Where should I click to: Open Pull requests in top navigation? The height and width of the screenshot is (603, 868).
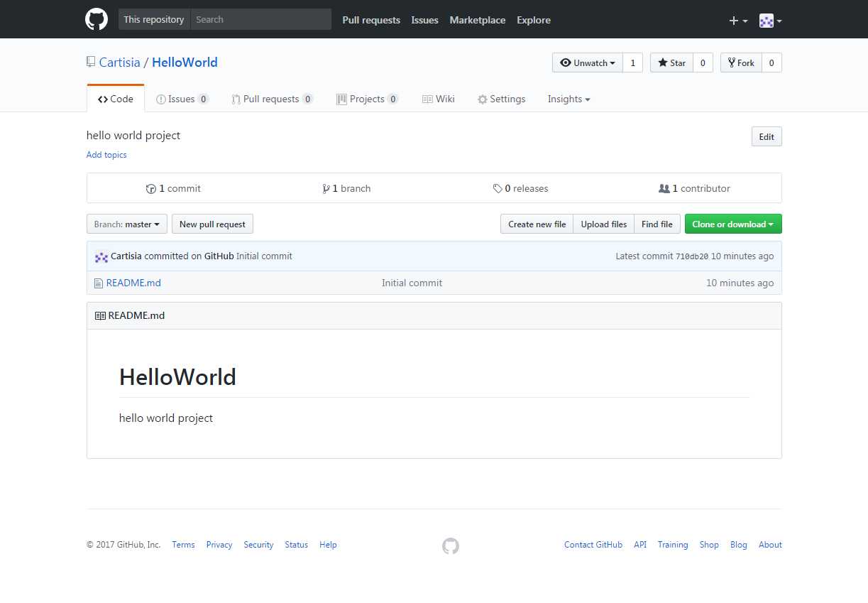(x=371, y=20)
